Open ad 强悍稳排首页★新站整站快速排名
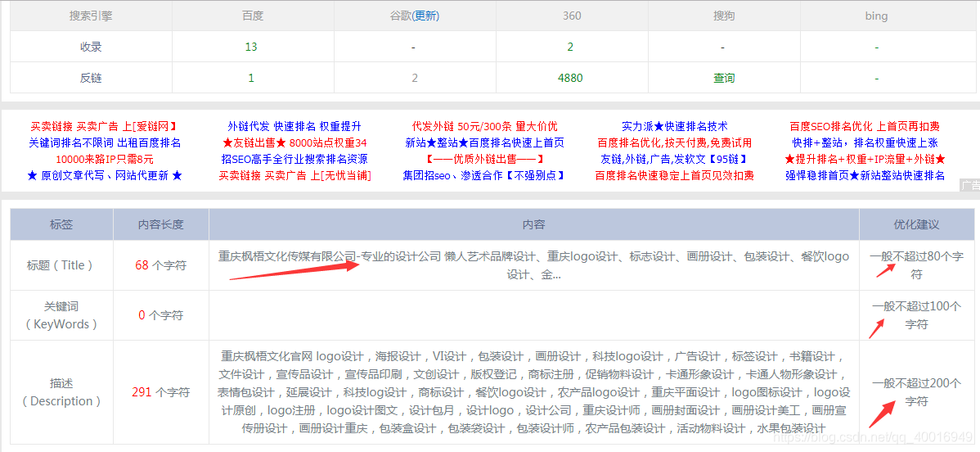This screenshot has width=980, height=452. [x=865, y=175]
